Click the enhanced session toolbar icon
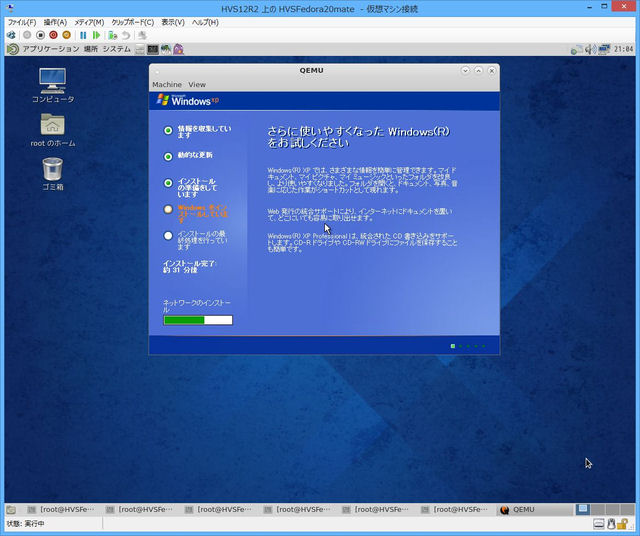Viewport: 640px width, 536px height. click(x=142, y=35)
